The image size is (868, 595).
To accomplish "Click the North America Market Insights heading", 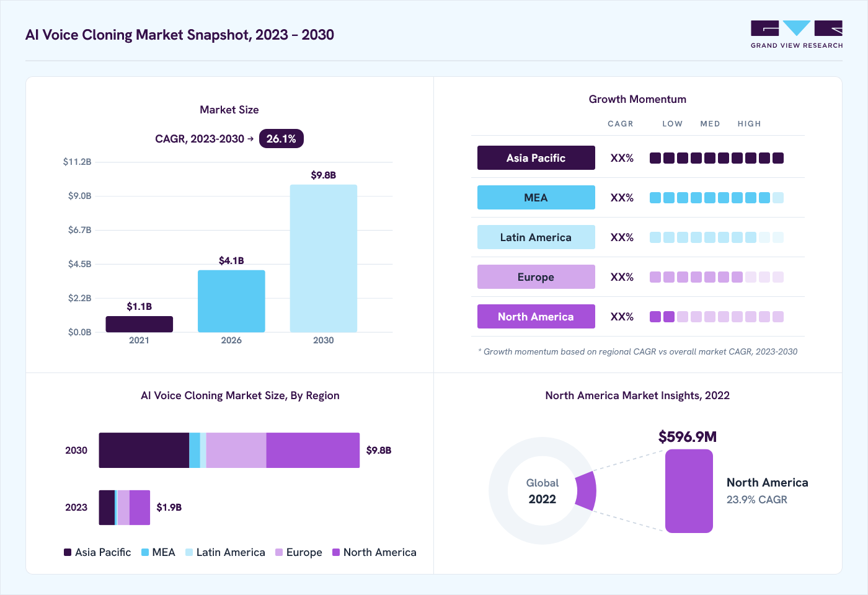I will coord(637,395).
